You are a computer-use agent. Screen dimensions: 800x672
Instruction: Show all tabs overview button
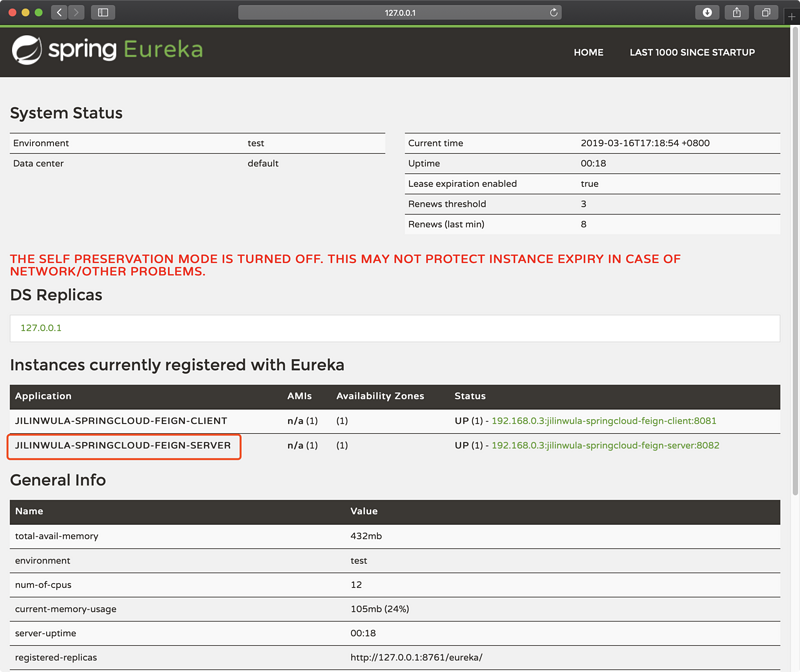coord(766,12)
